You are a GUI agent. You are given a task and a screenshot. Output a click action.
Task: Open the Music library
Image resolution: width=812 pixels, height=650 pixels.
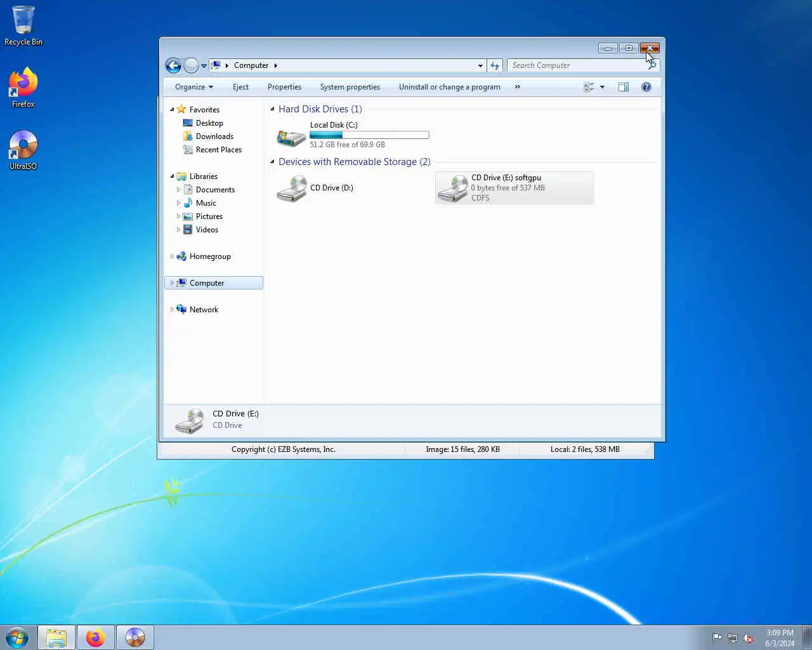(x=206, y=203)
